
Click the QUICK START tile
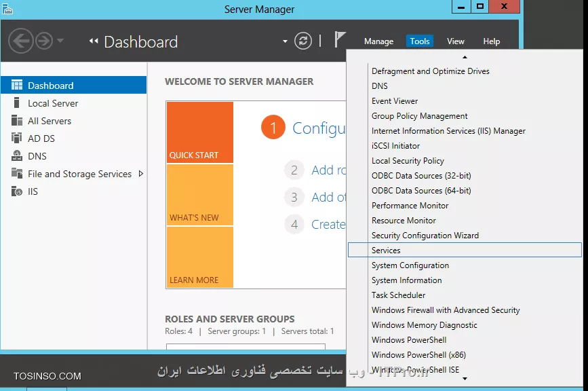click(200, 132)
